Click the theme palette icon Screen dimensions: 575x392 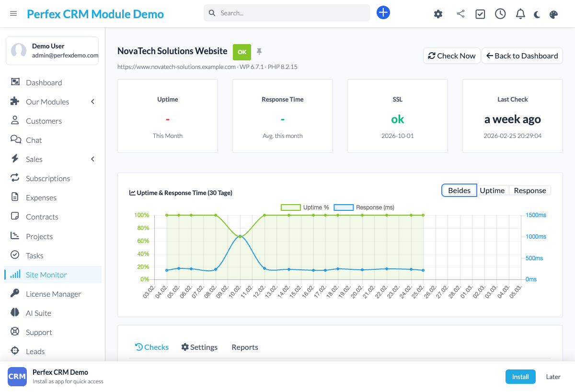pyautogui.click(x=553, y=14)
